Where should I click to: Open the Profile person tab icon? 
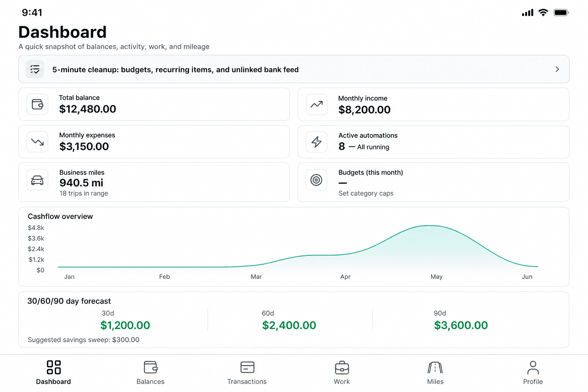pos(533,367)
